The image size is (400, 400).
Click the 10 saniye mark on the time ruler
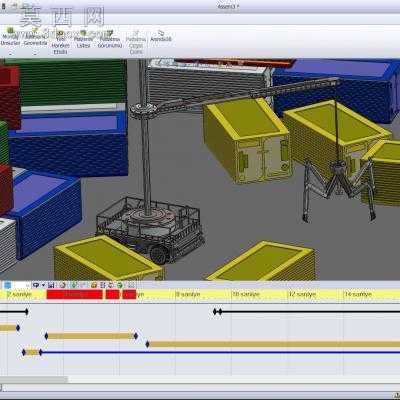[x=246, y=294]
